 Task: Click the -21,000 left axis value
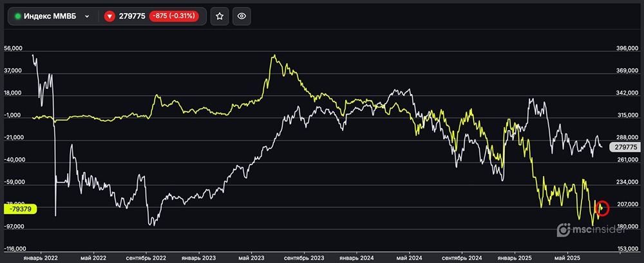[14, 138]
